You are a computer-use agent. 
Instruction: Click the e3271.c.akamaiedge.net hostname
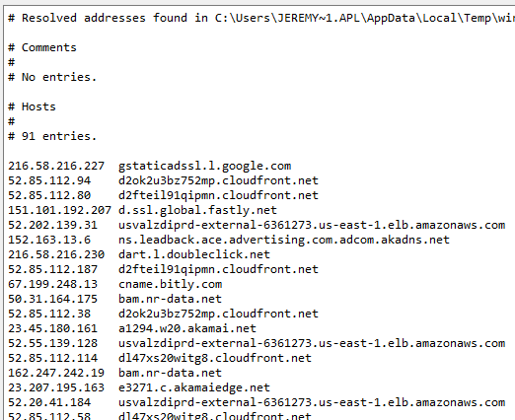click(194, 387)
